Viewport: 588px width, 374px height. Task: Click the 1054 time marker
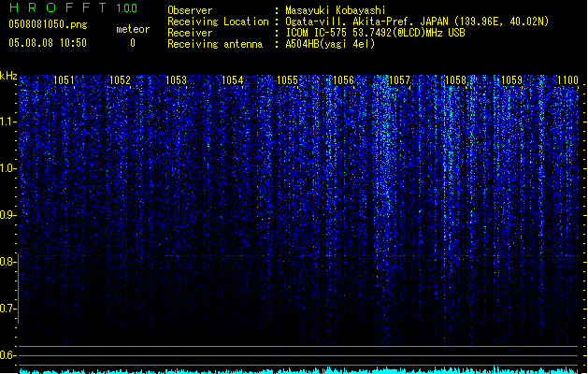pyautogui.click(x=232, y=80)
